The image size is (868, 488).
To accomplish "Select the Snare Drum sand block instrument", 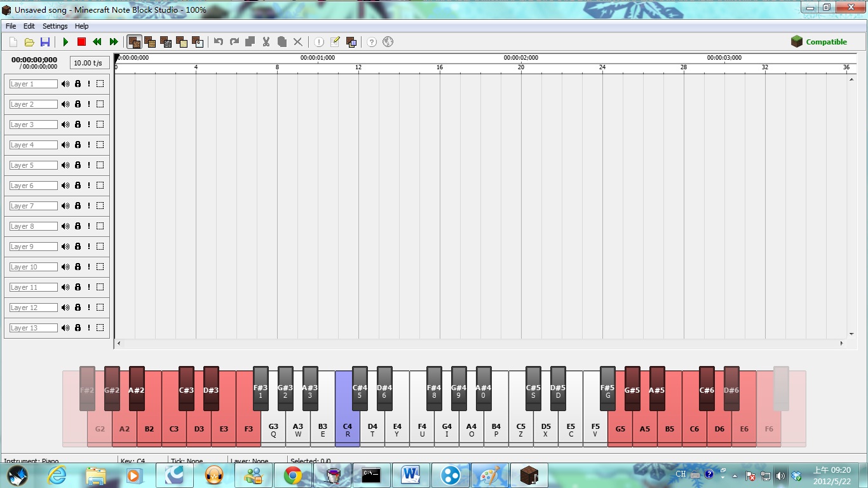I will pyautogui.click(x=182, y=42).
